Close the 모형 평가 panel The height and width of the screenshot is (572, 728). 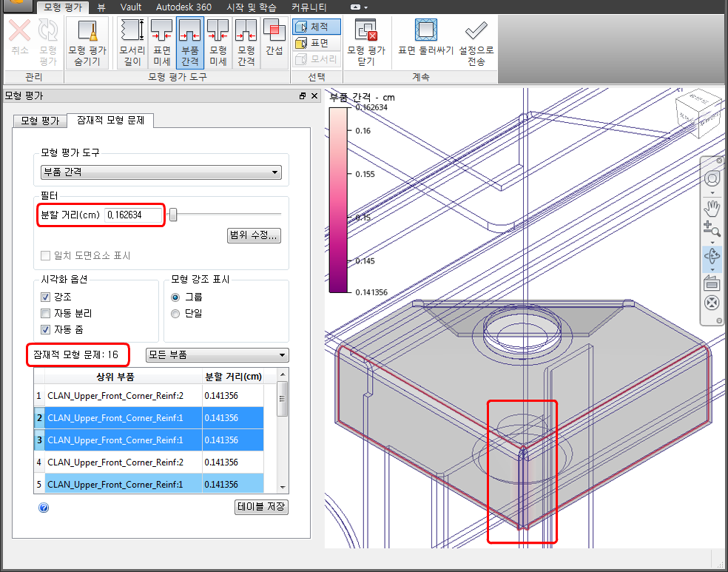314,95
